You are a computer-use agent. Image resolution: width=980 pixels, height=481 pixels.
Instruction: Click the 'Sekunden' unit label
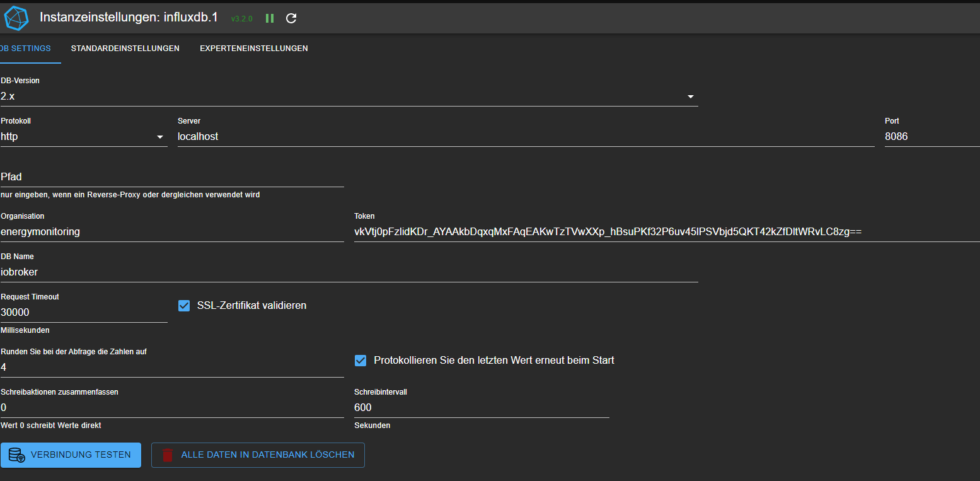[x=372, y=426]
